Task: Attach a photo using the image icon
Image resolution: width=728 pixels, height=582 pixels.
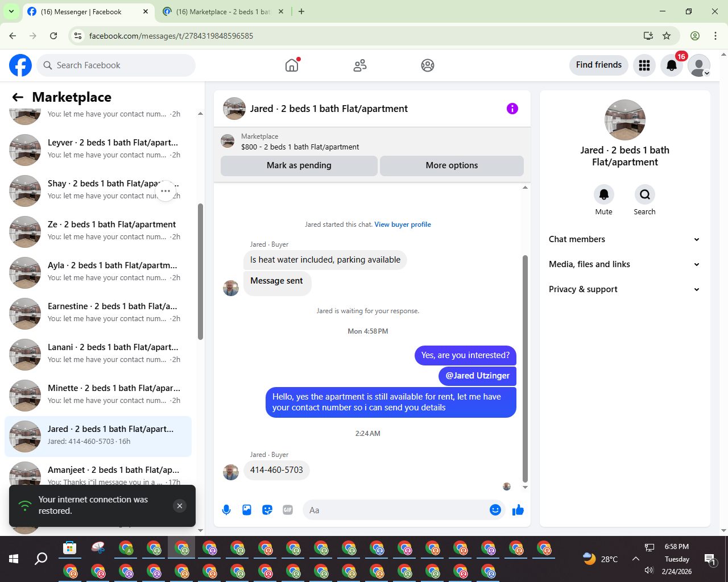Action: tap(247, 510)
